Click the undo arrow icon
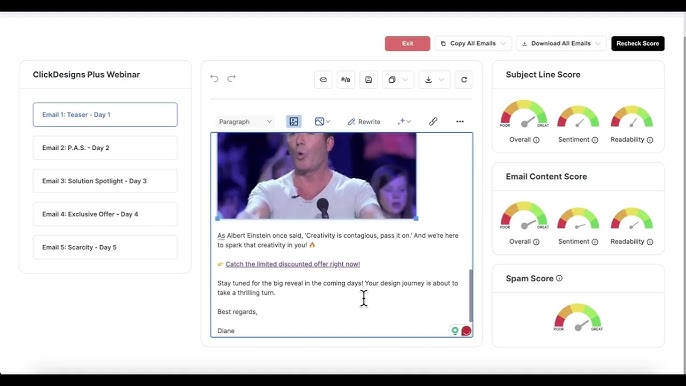The image size is (686, 386). [214, 78]
